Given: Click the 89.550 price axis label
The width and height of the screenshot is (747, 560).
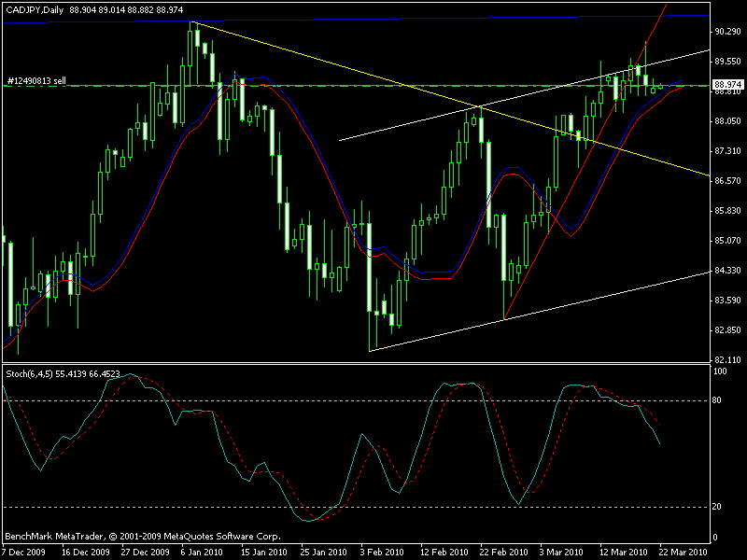Looking at the screenshot, I should point(727,62).
